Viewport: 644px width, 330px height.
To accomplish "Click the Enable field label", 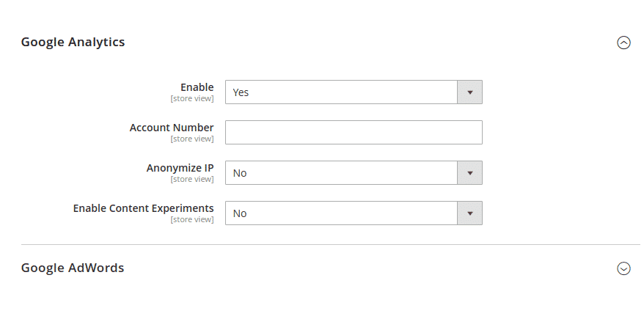I will tap(197, 87).
